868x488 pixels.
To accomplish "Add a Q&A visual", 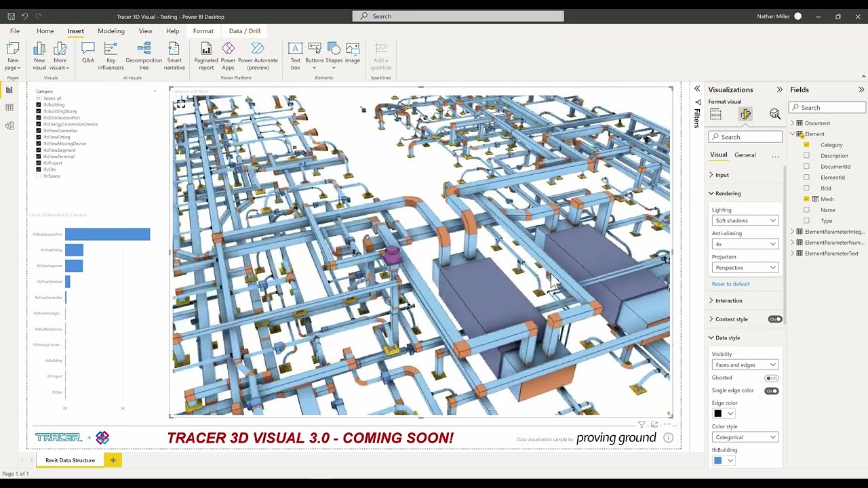I will [x=88, y=53].
